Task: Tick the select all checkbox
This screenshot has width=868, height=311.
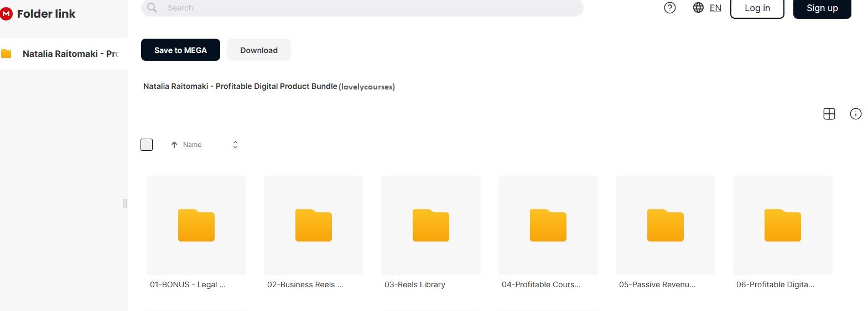Action: [147, 145]
